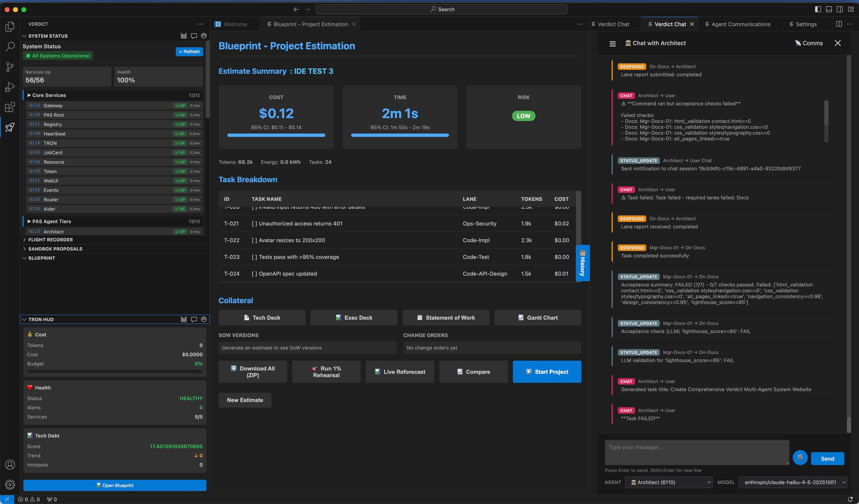
Task: Select the Search icon in activity bar
Action: point(10,46)
